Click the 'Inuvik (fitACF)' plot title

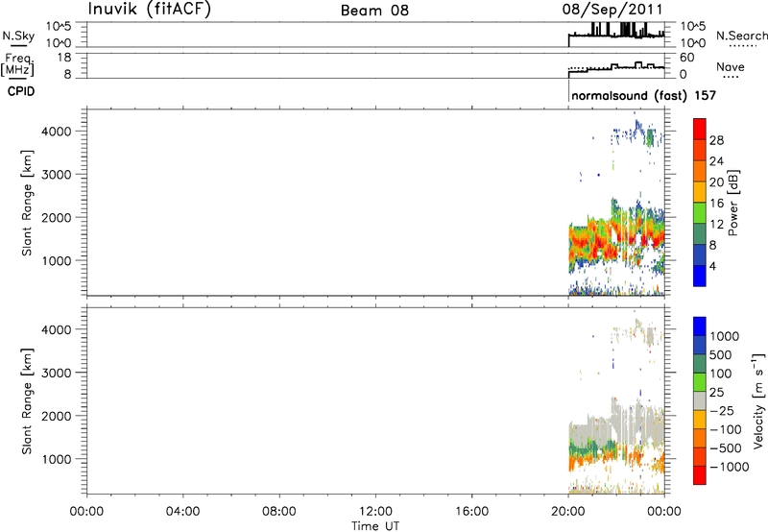pos(150,10)
